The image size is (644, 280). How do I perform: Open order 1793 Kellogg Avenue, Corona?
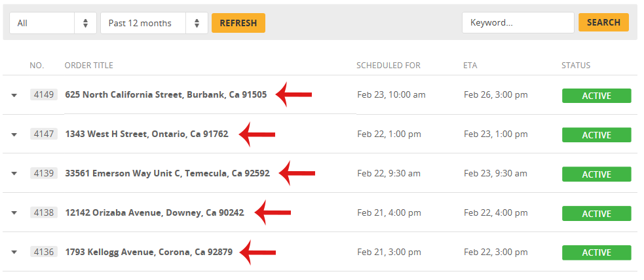[x=149, y=252]
